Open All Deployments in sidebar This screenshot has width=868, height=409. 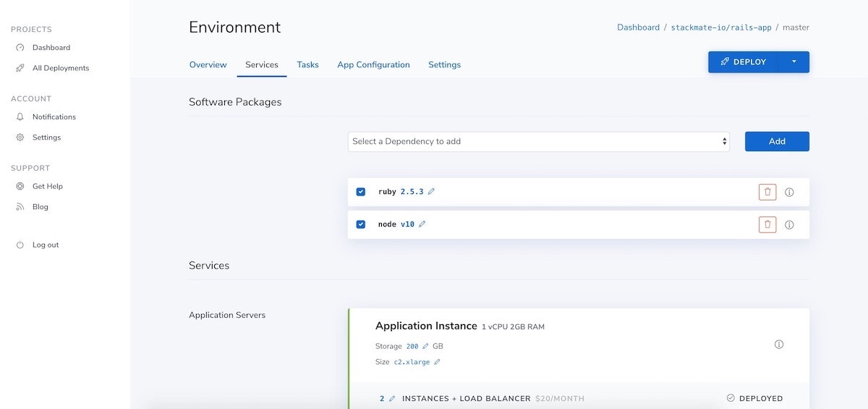click(61, 68)
